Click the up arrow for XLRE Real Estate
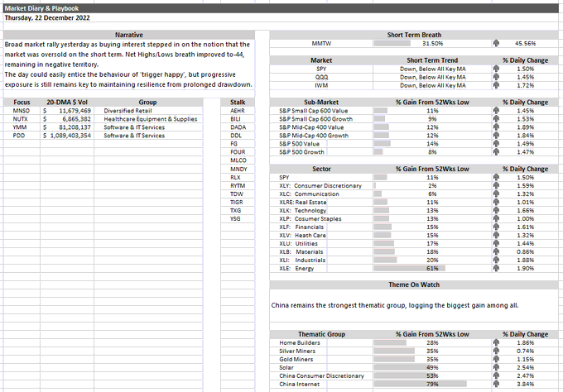This screenshot has height=392, width=563. pos(496,202)
